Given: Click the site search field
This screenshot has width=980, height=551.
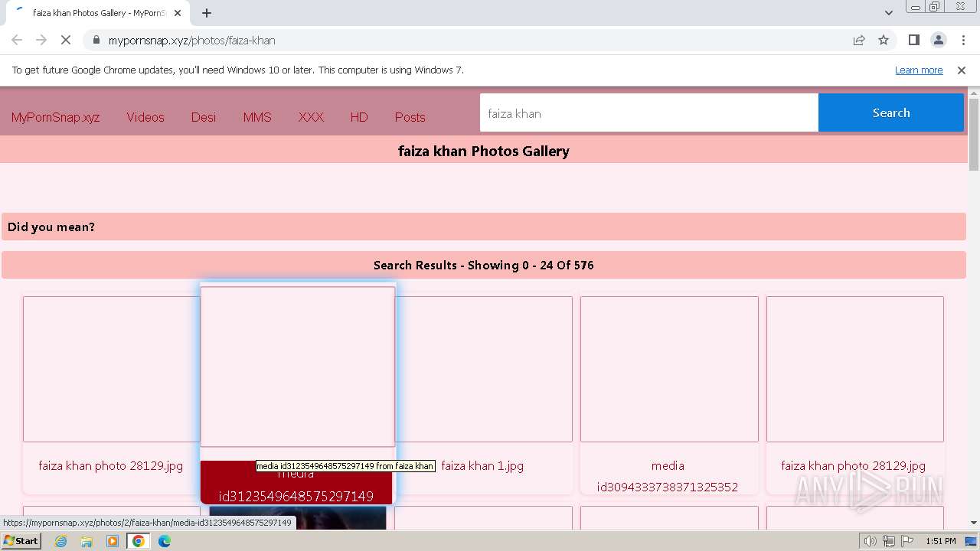Looking at the screenshot, I should click(649, 112).
